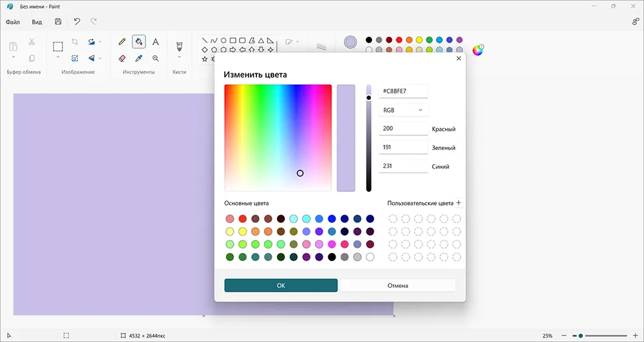Pick the white swatch in basic colors
The height and width of the screenshot is (342, 644).
tap(370, 257)
